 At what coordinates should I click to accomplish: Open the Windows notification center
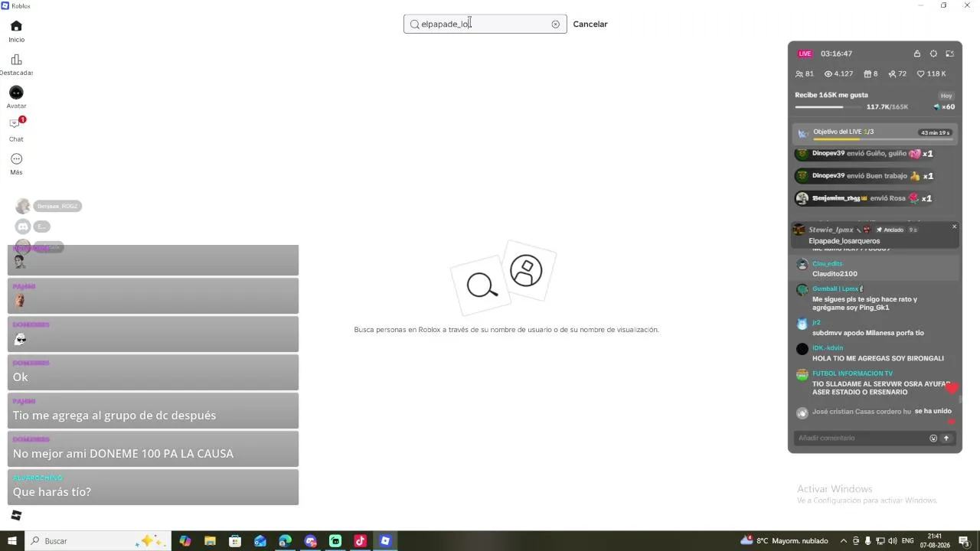[x=964, y=541]
